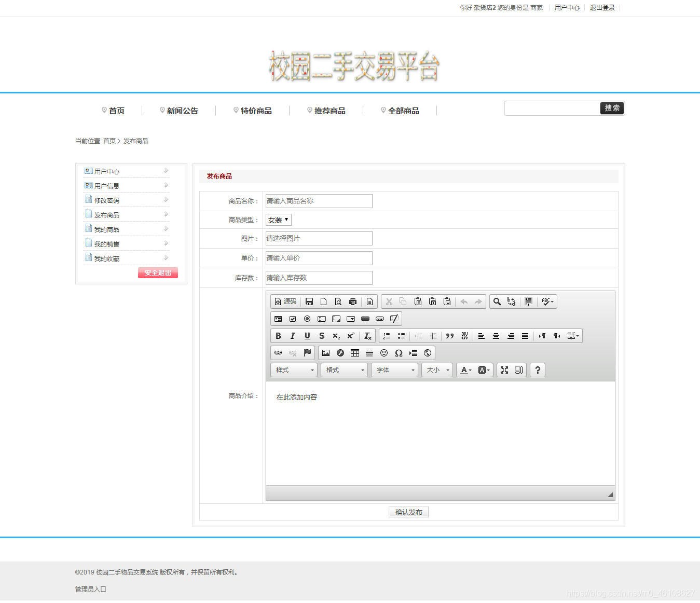Toggle subscript formatting
The height and width of the screenshot is (603, 700).
tap(336, 336)
